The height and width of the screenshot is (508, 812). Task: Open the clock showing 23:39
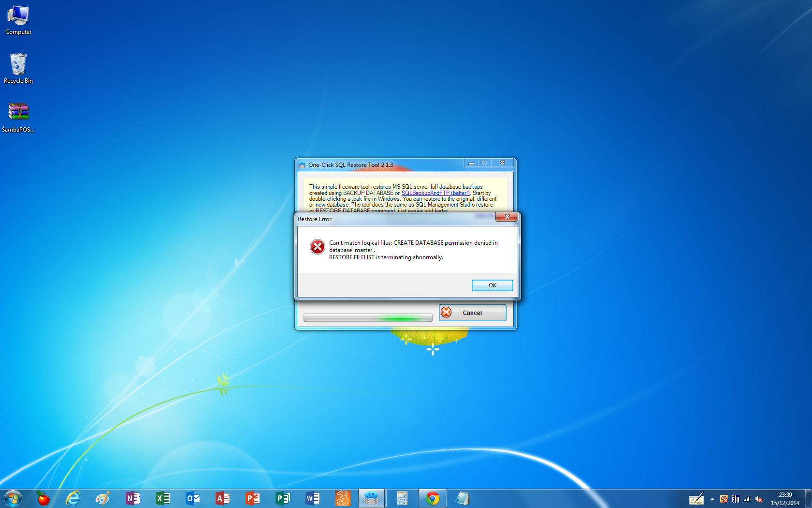[785, 499]
